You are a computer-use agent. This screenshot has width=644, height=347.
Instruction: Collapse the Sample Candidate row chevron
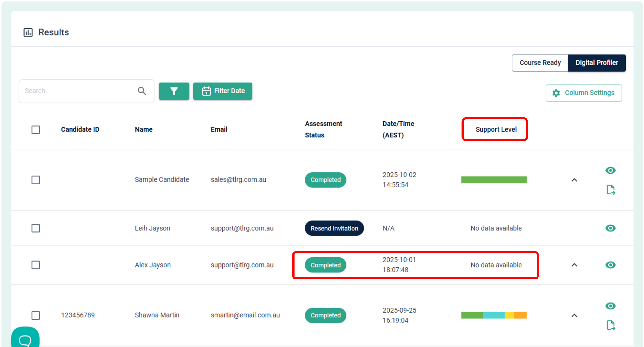coord(574,180)
